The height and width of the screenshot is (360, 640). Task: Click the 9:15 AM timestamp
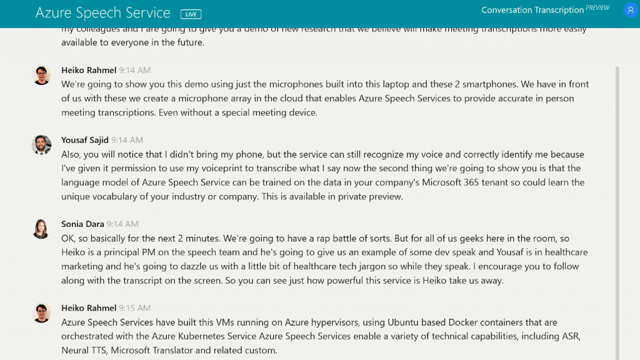(x=135, y=308)
